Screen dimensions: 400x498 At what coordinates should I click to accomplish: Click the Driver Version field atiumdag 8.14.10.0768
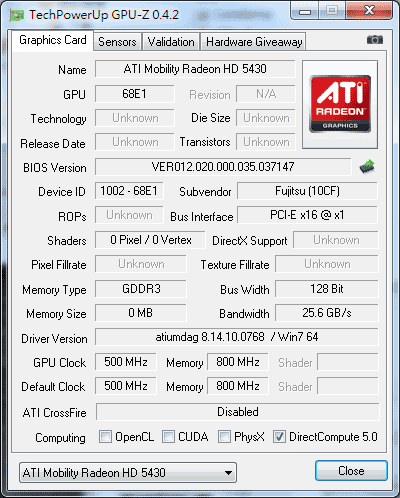click(237, 337)
